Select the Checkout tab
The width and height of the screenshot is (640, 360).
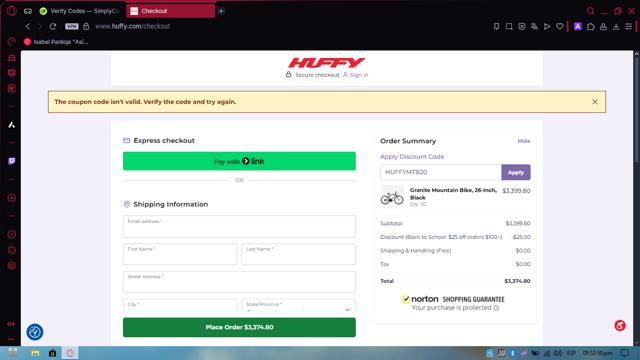170,11
